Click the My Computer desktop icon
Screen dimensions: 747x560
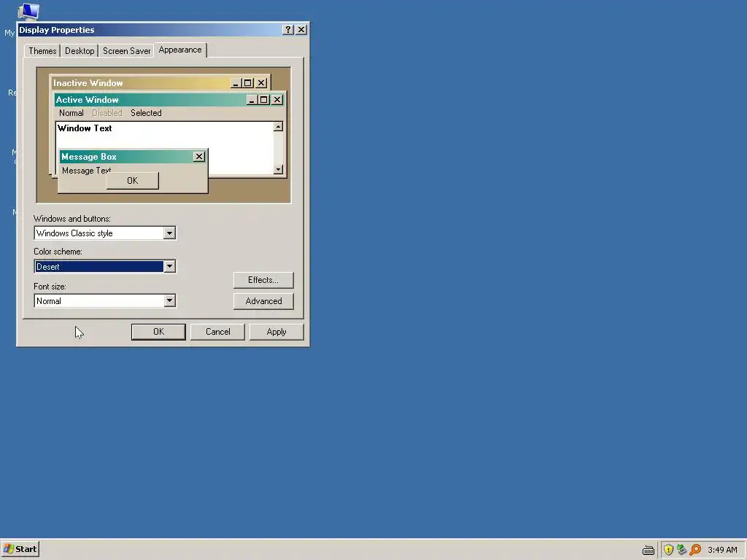click(28, 12)
